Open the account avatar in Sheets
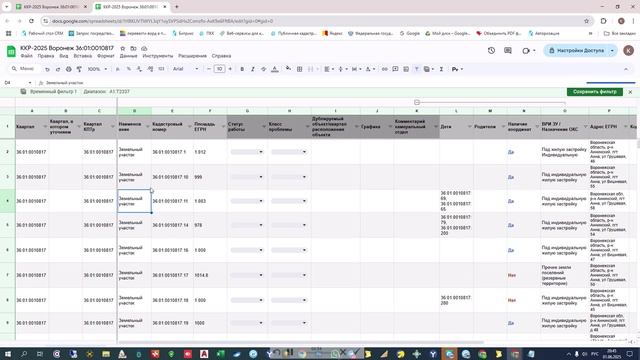 pyautogui.click(x=629, y=51)
